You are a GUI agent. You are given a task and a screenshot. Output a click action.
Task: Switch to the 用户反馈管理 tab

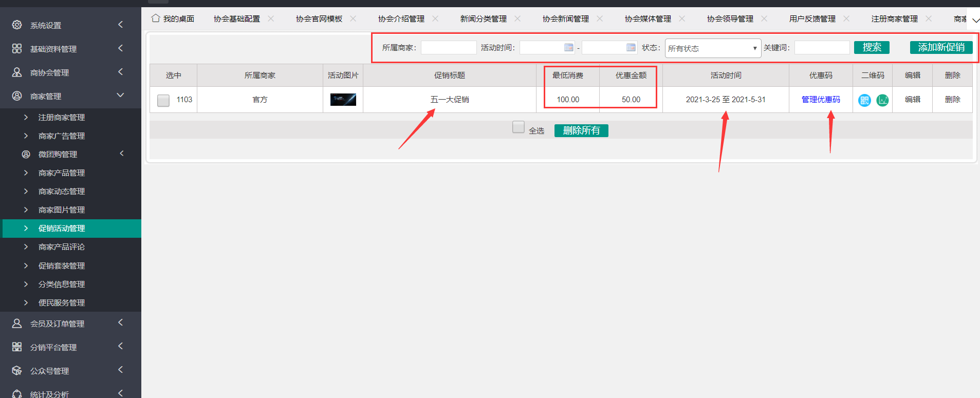(812, 19)
